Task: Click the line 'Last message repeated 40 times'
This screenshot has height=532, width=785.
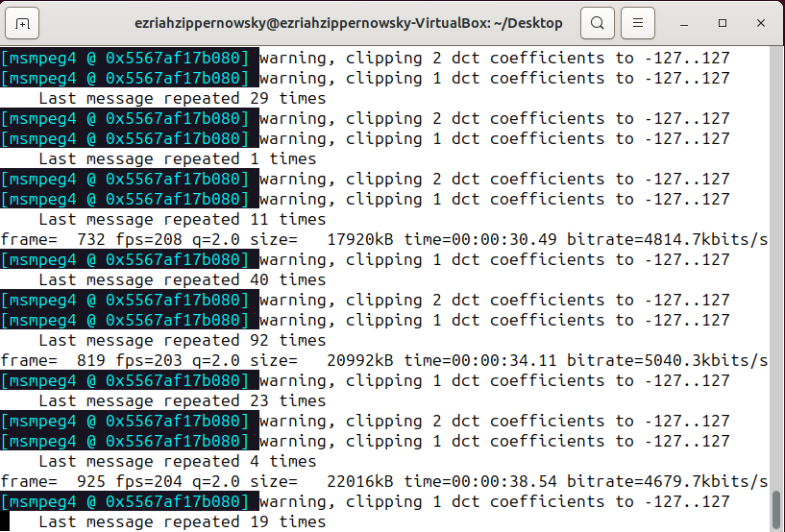Action: click(183, 279)
